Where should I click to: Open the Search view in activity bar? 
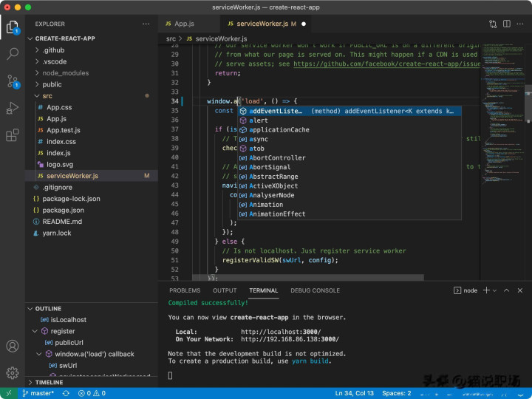(x=13, y=54)
